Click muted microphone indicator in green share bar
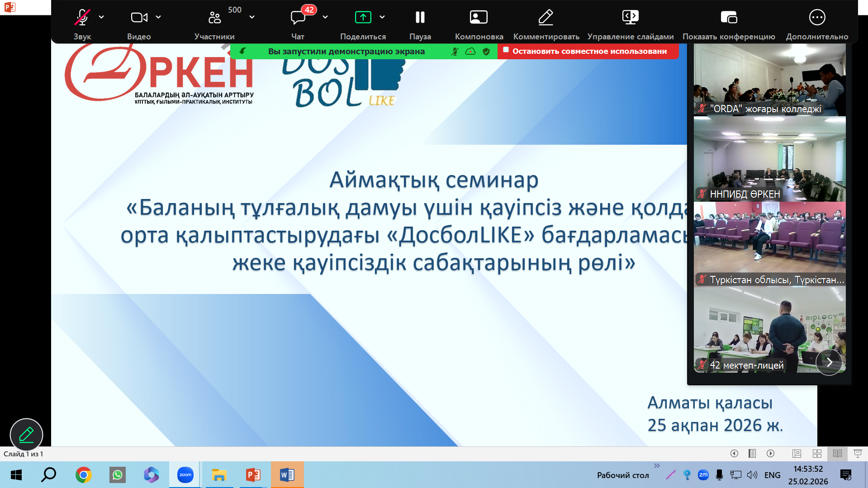 click(455, 52)
